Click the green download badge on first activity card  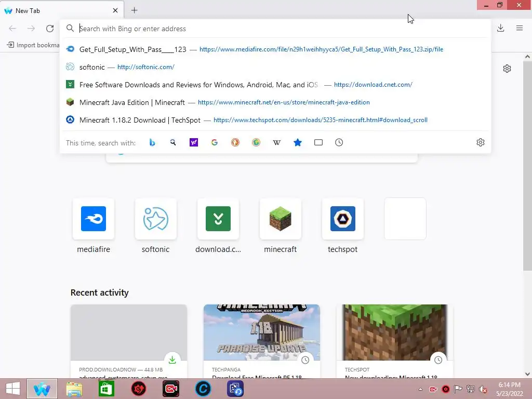click(x=172, y=360)
